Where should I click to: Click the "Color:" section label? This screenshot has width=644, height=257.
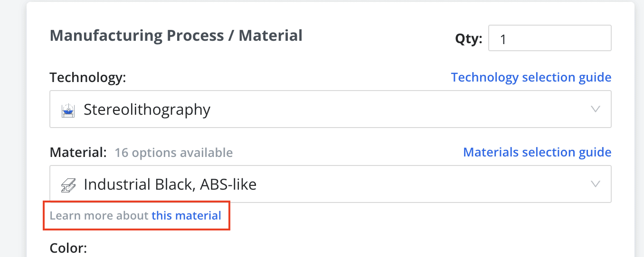(x=68, y=248)
